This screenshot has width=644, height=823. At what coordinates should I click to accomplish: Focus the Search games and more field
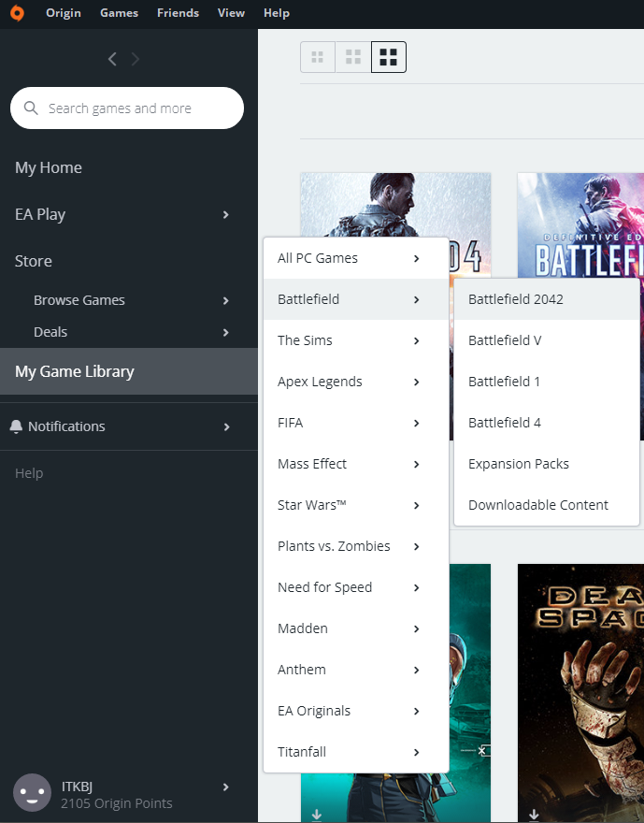pos(127,108)
